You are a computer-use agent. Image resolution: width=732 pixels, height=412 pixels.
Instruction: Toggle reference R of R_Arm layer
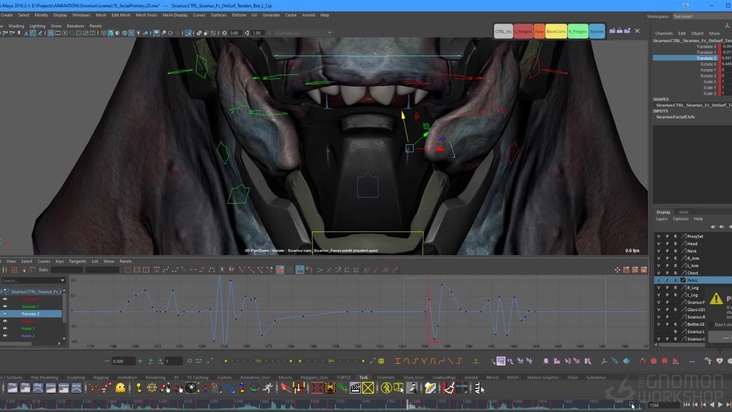(x=675, y=258)
